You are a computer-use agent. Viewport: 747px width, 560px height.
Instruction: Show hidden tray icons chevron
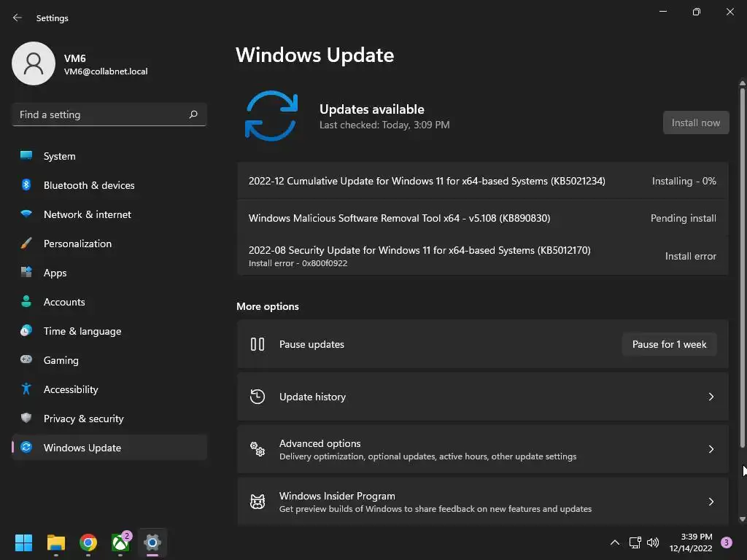click(615, 542)
